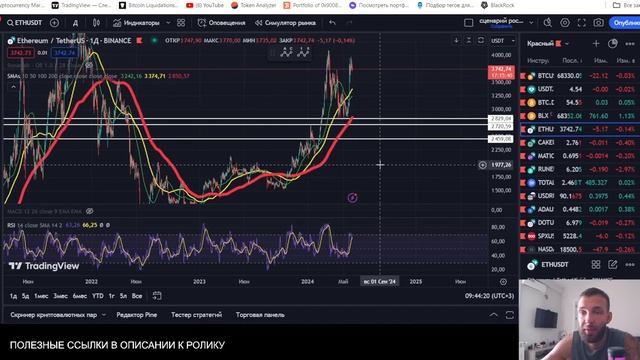Launch Симулятор рынка replay mode
This screenshot has height=360, width=640.
285,23
